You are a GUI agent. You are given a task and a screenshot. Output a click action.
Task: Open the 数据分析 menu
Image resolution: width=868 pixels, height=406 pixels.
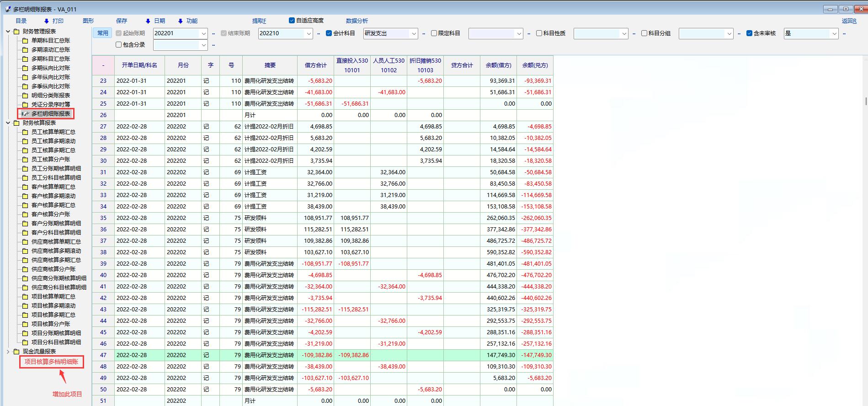(357, 21)
